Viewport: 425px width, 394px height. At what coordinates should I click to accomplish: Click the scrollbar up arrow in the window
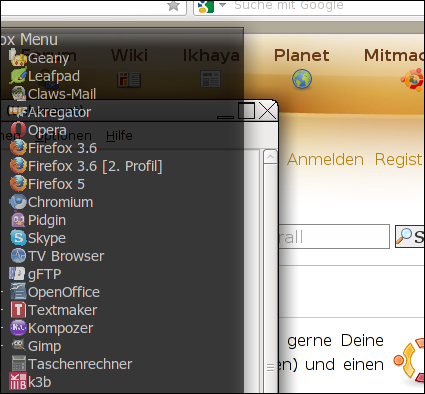click(x=270, y=157)
